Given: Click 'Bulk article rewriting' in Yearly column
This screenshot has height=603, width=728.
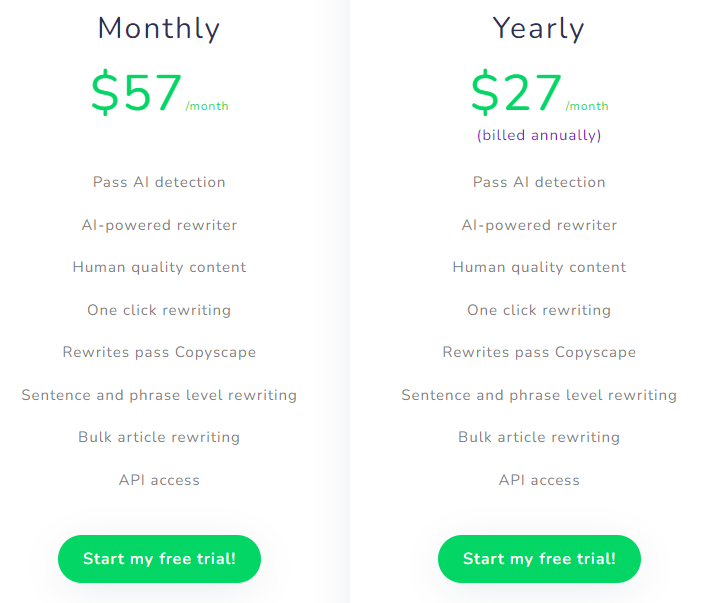Looking at the screenshot, I should tap(539, 437).
